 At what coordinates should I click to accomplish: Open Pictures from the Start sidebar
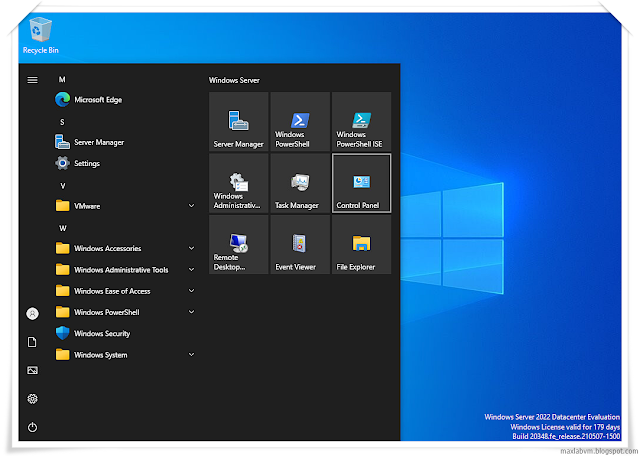tap(33, 370)
